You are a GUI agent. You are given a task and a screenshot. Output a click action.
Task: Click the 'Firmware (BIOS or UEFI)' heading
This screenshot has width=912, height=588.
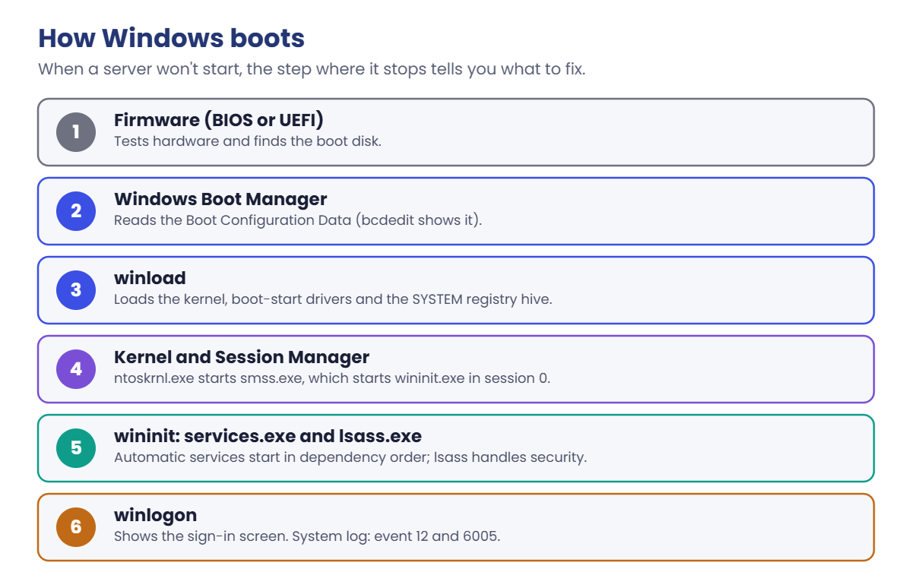pos(219,120)
